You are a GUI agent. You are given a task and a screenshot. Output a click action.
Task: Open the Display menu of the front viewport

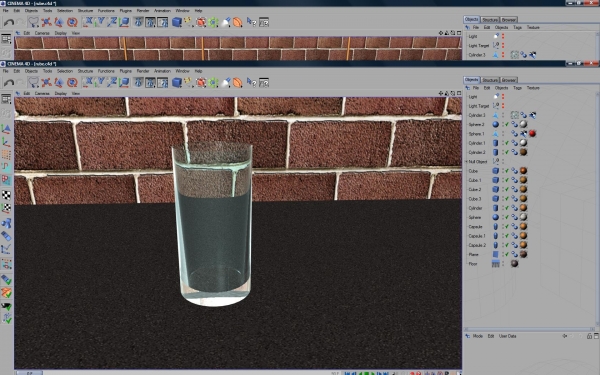pos(60,93)
